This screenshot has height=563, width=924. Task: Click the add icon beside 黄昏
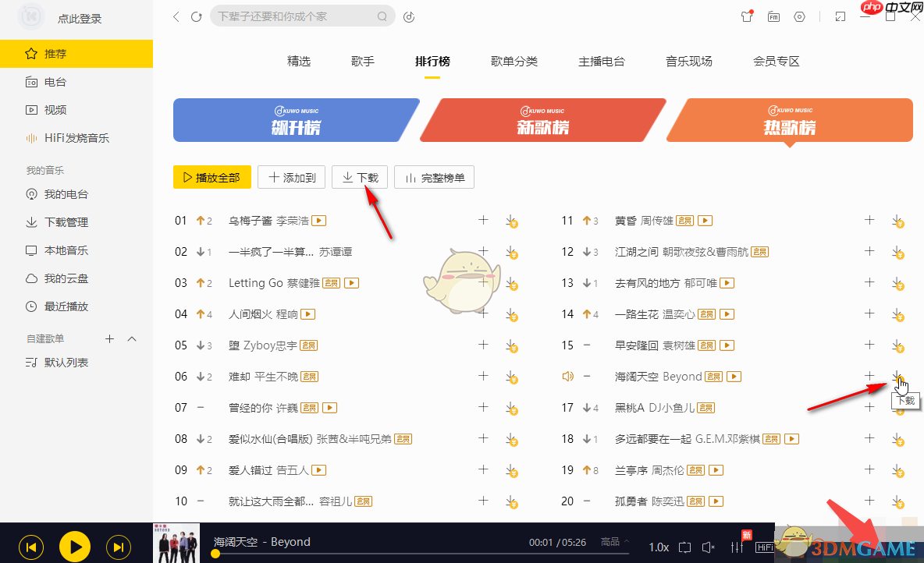(x=869, y=221)
